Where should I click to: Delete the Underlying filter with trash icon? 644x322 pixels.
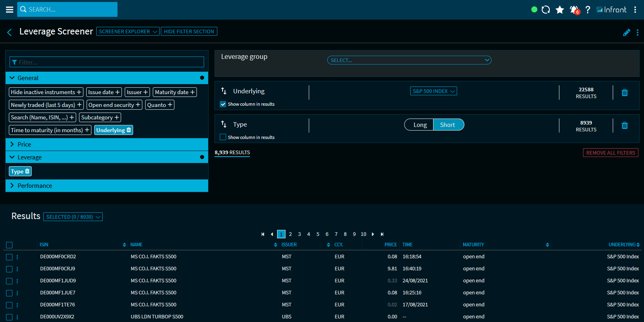click(x=624, y=93)
